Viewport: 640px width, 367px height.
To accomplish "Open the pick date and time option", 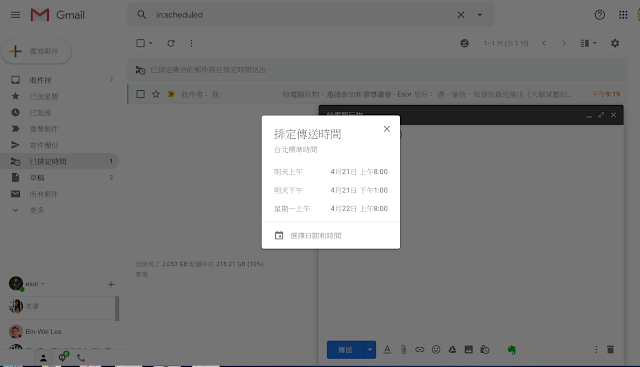I will pyautogui.click(x=331, y=236).
